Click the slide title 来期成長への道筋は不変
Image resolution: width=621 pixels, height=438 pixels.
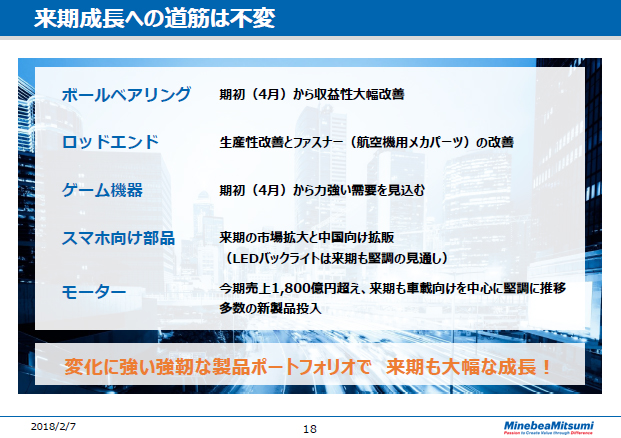tap(154, 19)
